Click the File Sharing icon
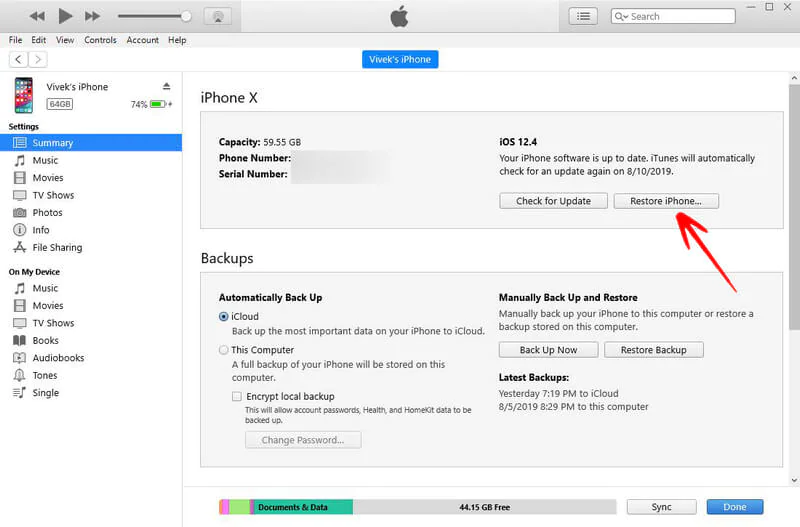The image size is (800, 527). 19,247
